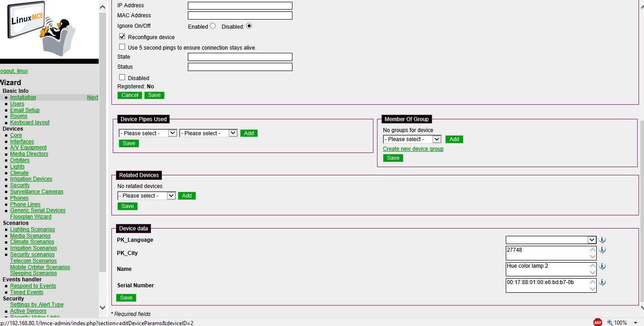The width and height of the screenshot is (644, 326).
Task: Open the Related Devices dropdown
Action: coord(146,196)
